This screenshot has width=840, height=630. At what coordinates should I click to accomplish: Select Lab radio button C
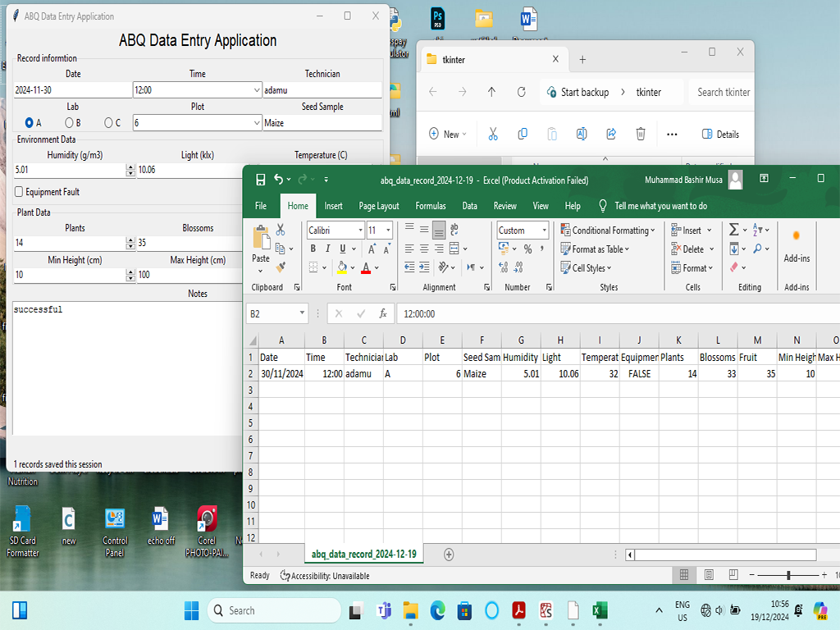pyautogui.click(x=108, y=123)
